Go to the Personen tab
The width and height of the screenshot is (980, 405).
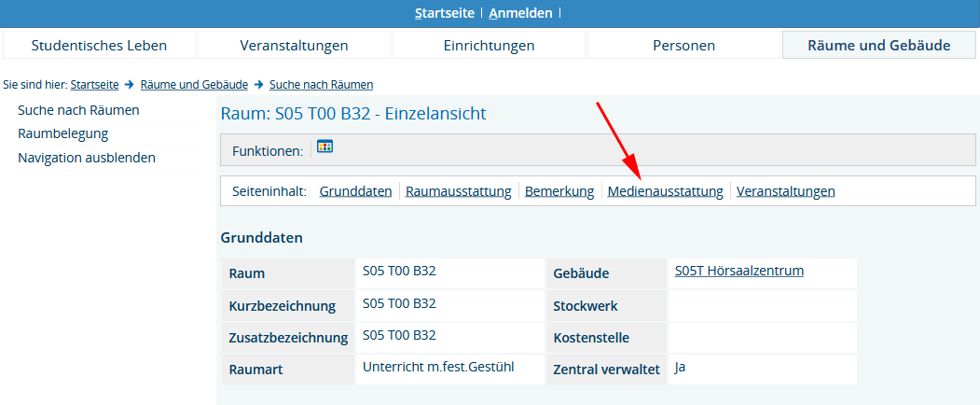[x=683, y=45]
